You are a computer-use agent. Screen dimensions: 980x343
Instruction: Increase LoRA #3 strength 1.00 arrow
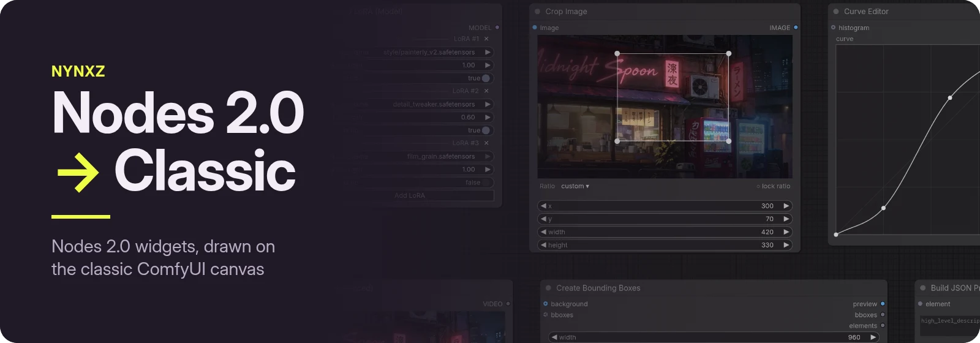[488, 169]
